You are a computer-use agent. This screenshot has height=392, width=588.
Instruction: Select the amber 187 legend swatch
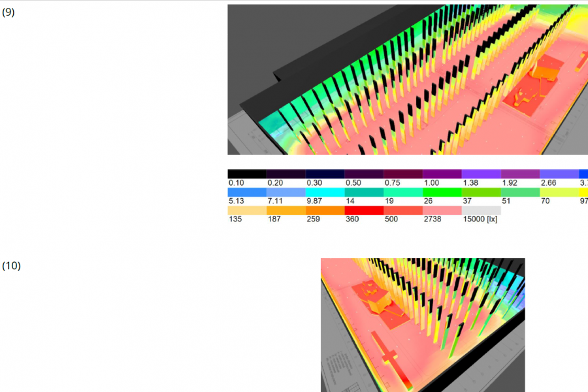click(x=286, y=210)
